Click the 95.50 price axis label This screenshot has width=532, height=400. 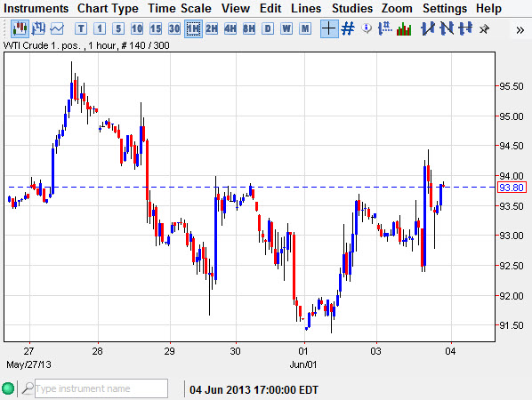click(x=512, y=86)
